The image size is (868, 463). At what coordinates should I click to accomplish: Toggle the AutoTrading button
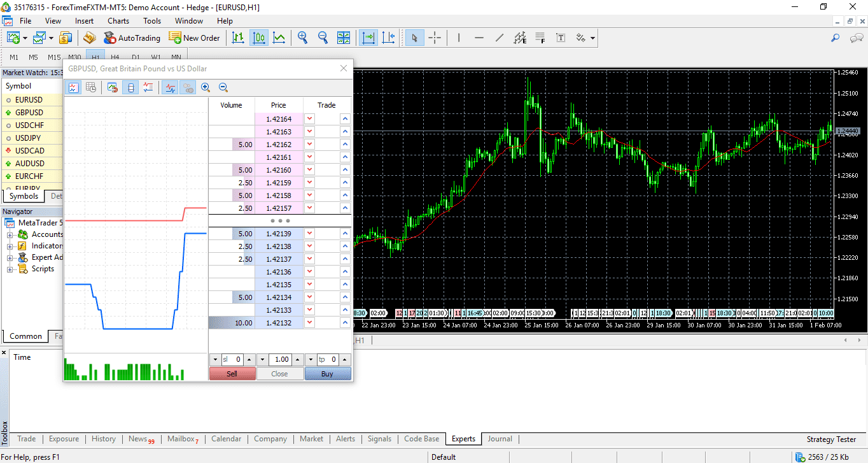[x=132, y=38]
